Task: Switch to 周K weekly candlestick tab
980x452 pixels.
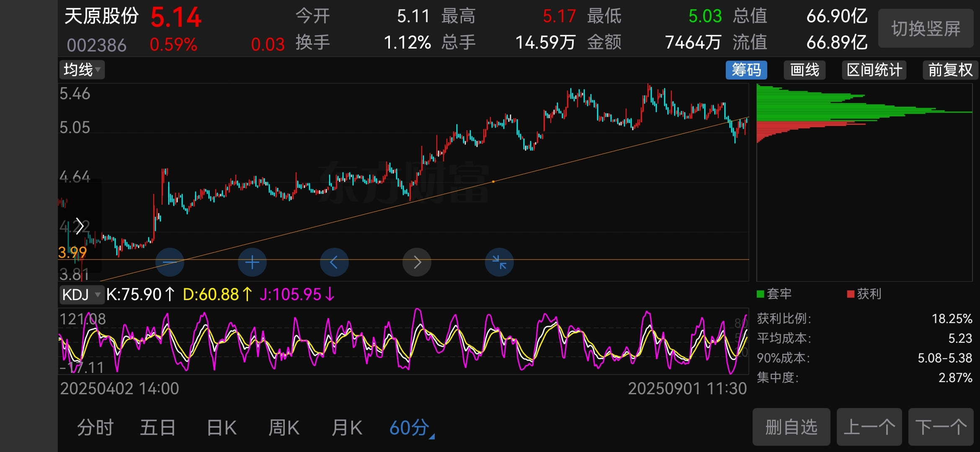Action: click(x=284, y=428)
